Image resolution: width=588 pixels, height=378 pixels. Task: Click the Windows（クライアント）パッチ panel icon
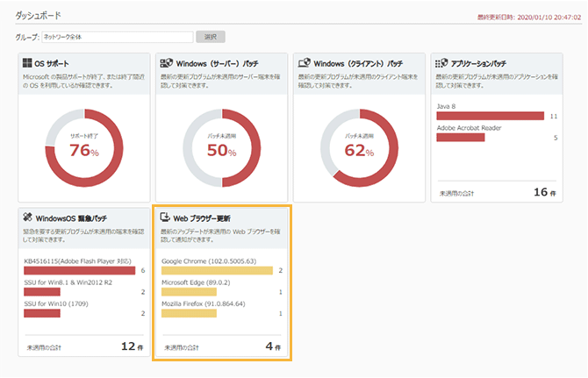[303, 63]
